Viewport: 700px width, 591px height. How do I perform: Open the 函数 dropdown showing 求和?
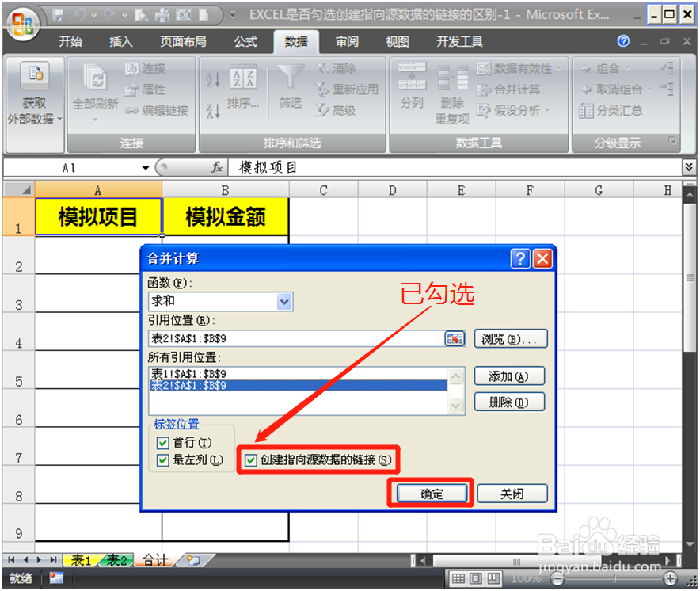[285, 302]
